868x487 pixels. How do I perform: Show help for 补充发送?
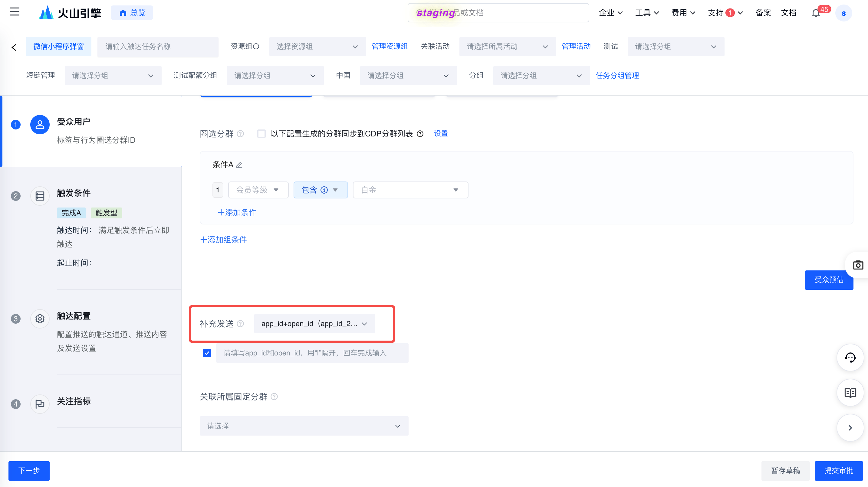[x=240, y=324]
